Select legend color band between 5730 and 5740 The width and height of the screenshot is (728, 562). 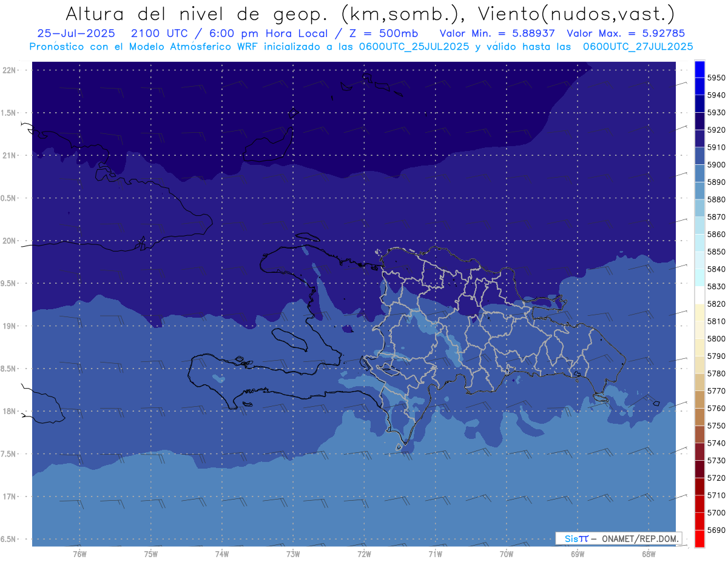click(x=699, y=452)
